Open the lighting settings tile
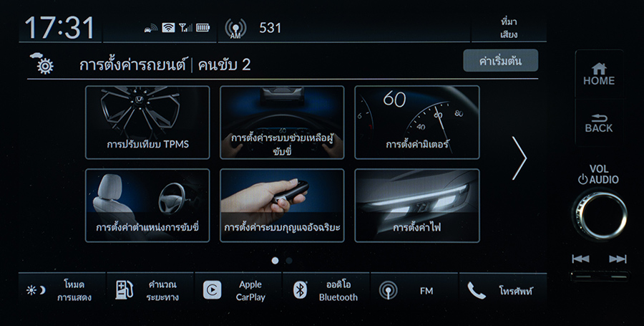644x326 pixels. coord(417,205)
